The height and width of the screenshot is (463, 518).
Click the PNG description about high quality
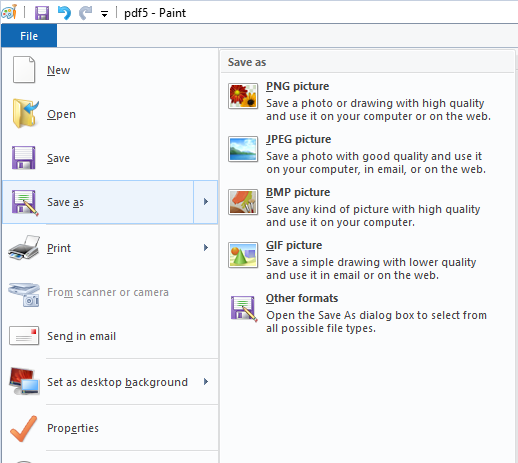[x=378, y=110]
